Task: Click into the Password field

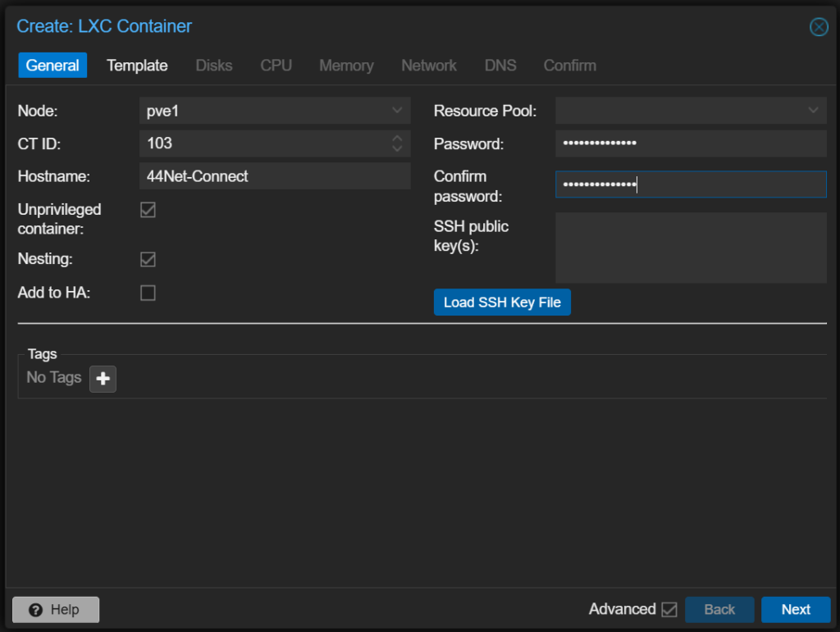Action: pyautogui.click(x=691, y=143)
